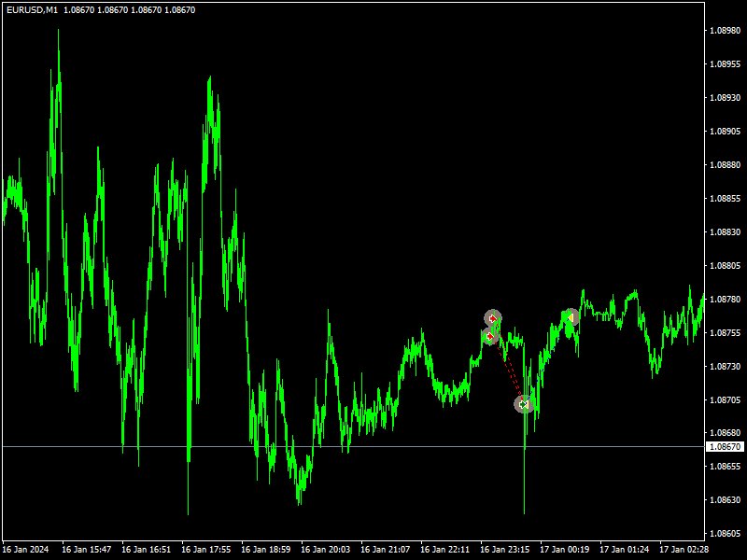This screenshot has height=560, width=747.
Task: Click the 17 Jan 02:28 time label
Action: [684, 550]
